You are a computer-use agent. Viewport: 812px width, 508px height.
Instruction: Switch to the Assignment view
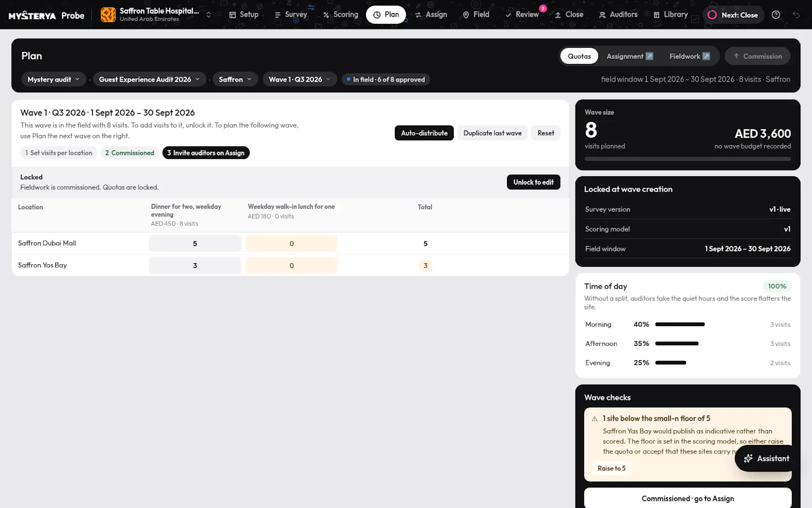click(630, 56)
